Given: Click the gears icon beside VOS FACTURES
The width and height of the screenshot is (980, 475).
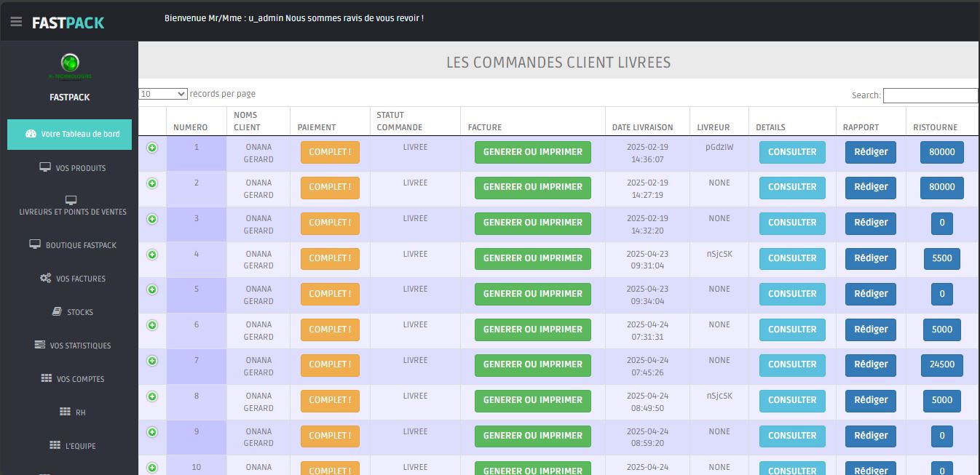Looking at the screenshot, I should point(45,278).
